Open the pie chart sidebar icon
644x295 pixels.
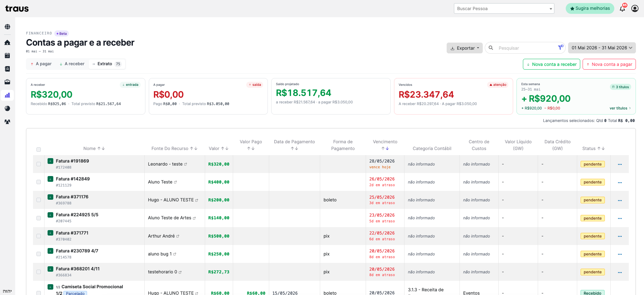[7, 108]
